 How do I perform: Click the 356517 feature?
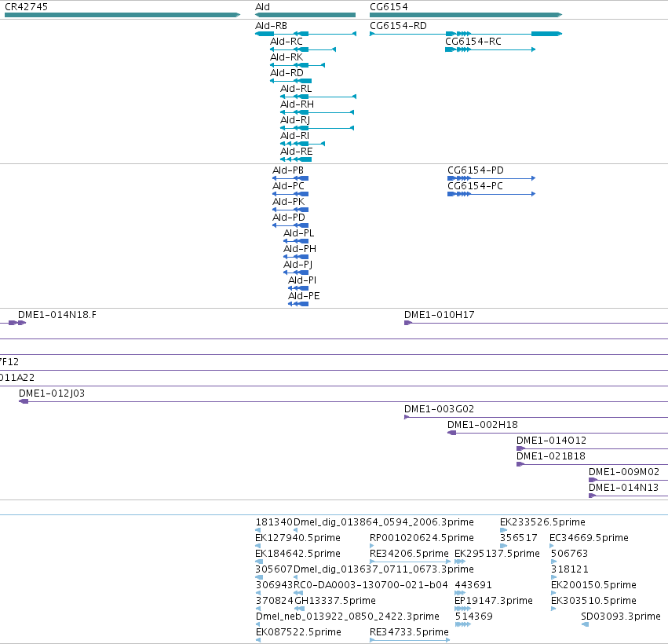(x=504, y=546)
